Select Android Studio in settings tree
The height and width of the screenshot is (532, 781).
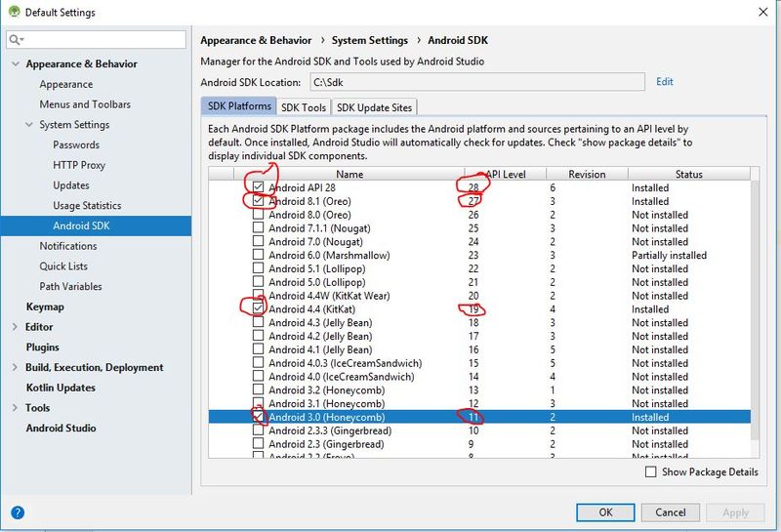coord(61,428)
